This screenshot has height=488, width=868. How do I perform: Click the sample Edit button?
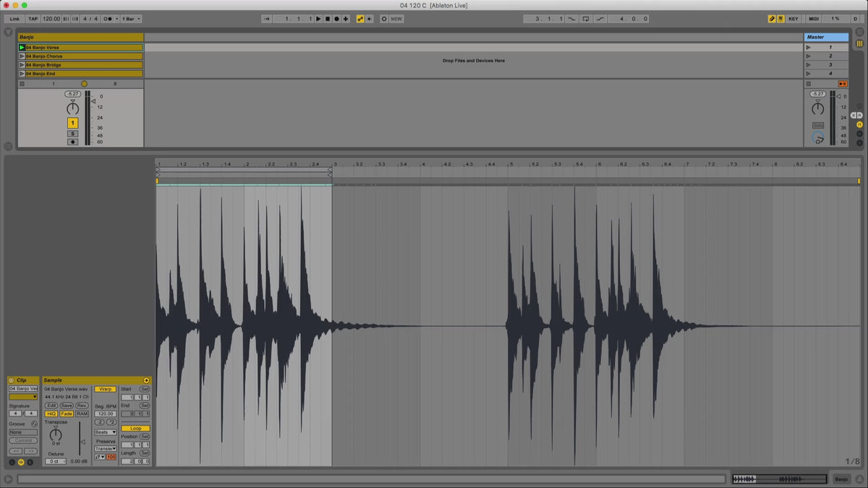pyautogui.click(x=51, y=406)
